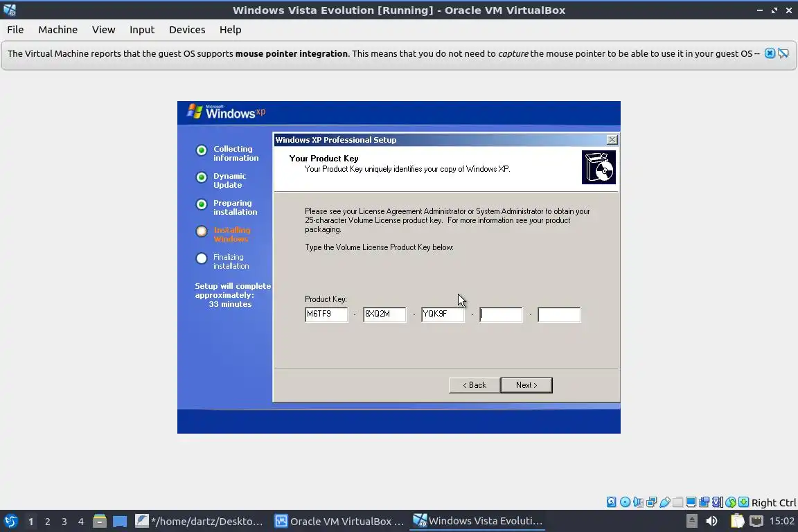This screenshot has width=798, height=532.
Task: Click the empty fourth product key field
Action: (501, 314)
